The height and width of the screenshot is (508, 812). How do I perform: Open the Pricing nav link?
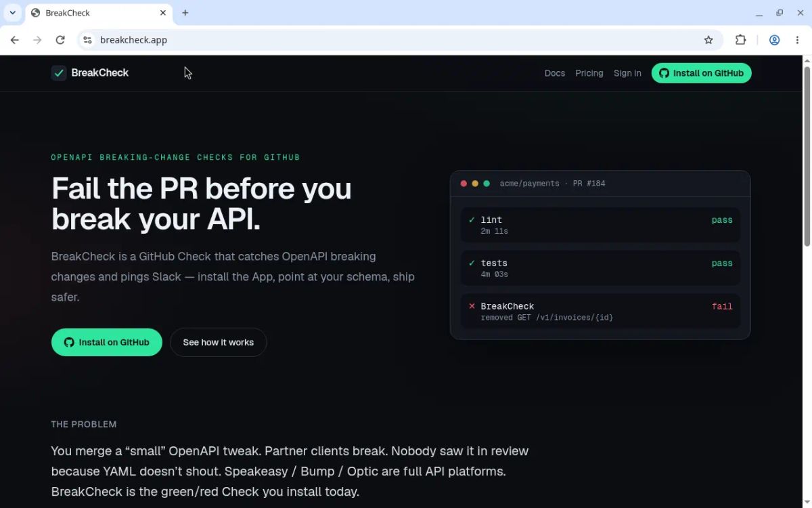tap(589, 73)
